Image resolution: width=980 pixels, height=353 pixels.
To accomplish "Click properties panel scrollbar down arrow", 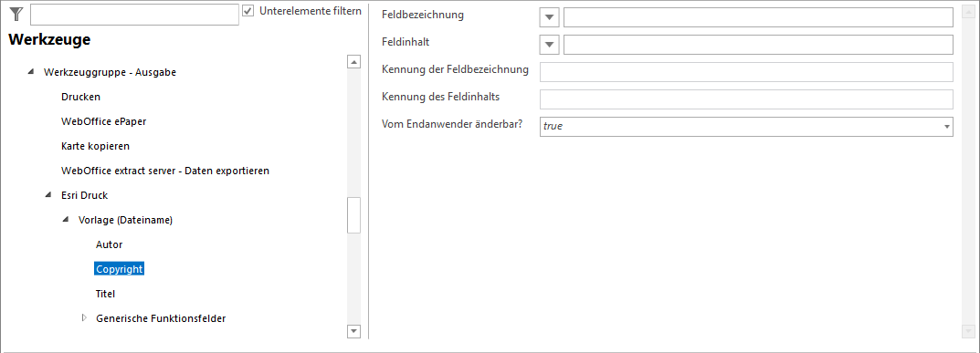I will [x=969, y=331].
